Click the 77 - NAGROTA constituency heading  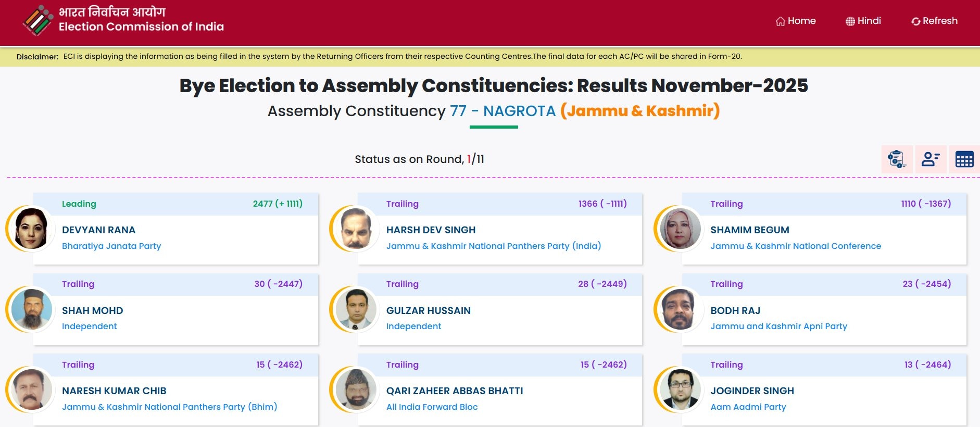click(x=502, y=111)
